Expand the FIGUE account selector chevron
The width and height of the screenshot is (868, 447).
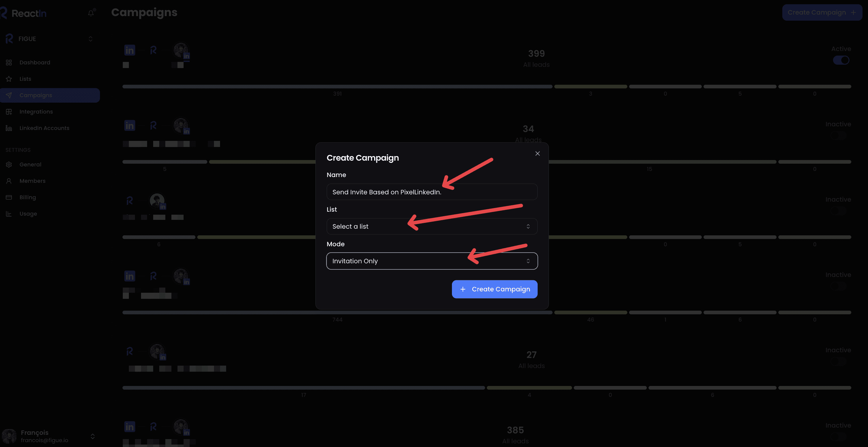pos(90,39)
